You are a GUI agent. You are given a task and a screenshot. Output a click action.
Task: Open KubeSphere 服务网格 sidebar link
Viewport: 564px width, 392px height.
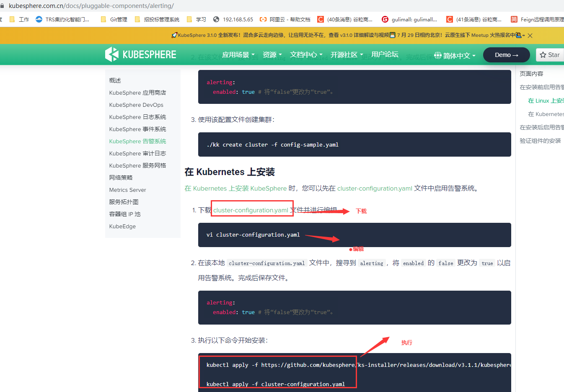coord(137,165)
